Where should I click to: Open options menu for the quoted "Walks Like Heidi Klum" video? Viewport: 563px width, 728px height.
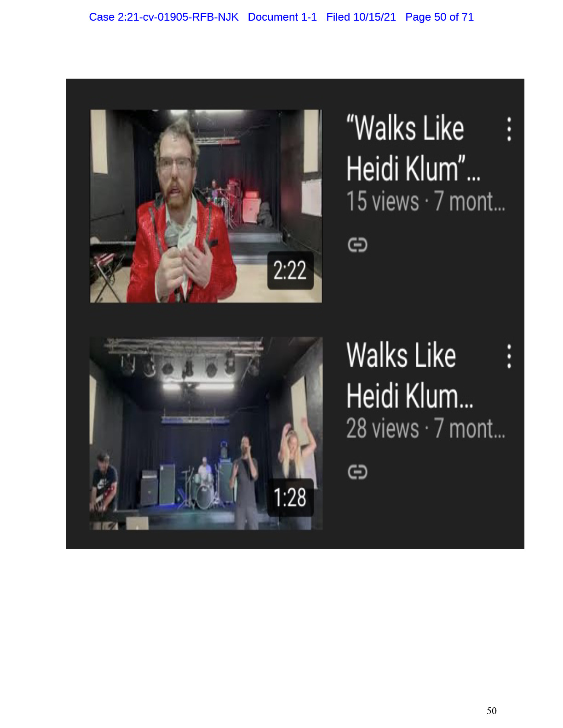[x=509, y=129]
